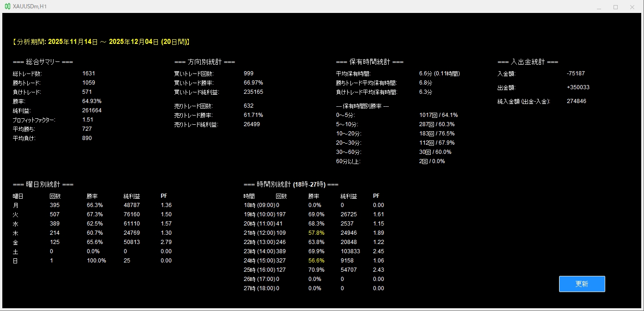Maximize the XAUUSDm,H1 window
This screenshot has width=644, height=311.
click(615, 7)
